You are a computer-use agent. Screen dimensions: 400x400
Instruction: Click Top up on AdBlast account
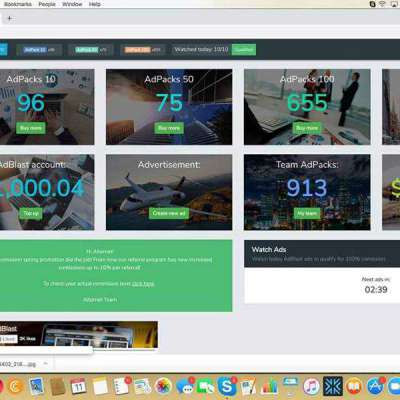pyautogui.click(x=31, y=213)
